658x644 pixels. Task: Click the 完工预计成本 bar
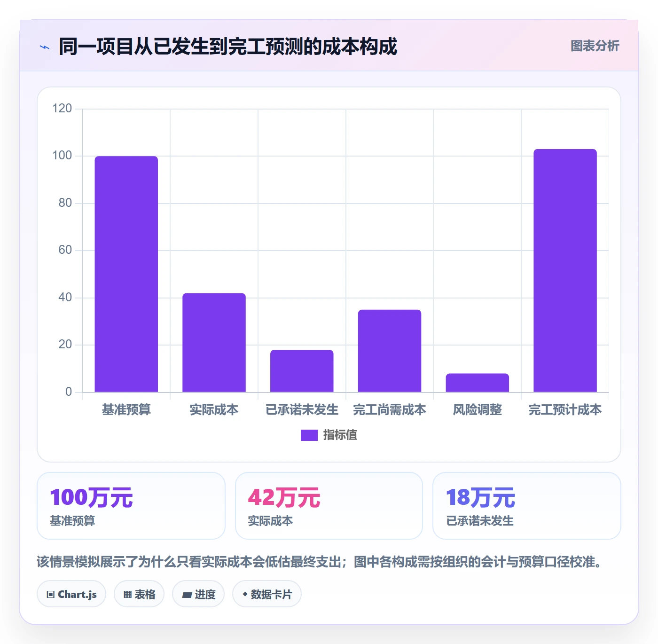click(x=565, y=270)
